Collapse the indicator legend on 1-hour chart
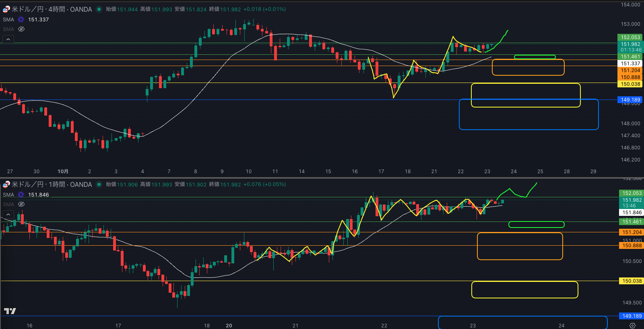Screen dimensions: 644x329 click(8, 215)
